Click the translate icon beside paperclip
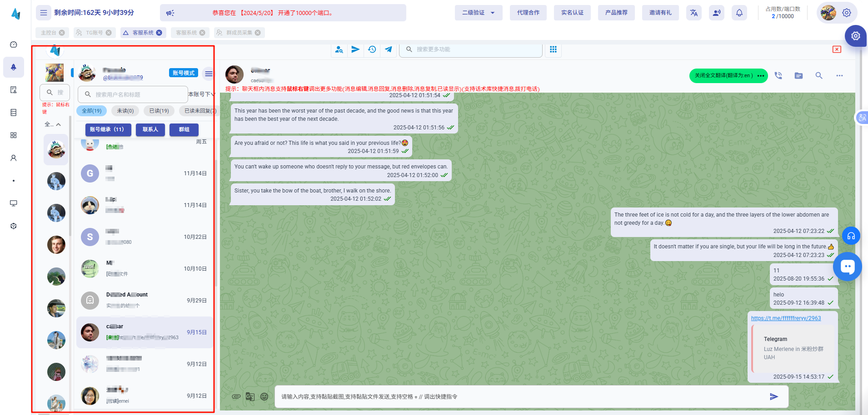Image resolution: width=868 pixels, height=415 pixels. (250, 396)
